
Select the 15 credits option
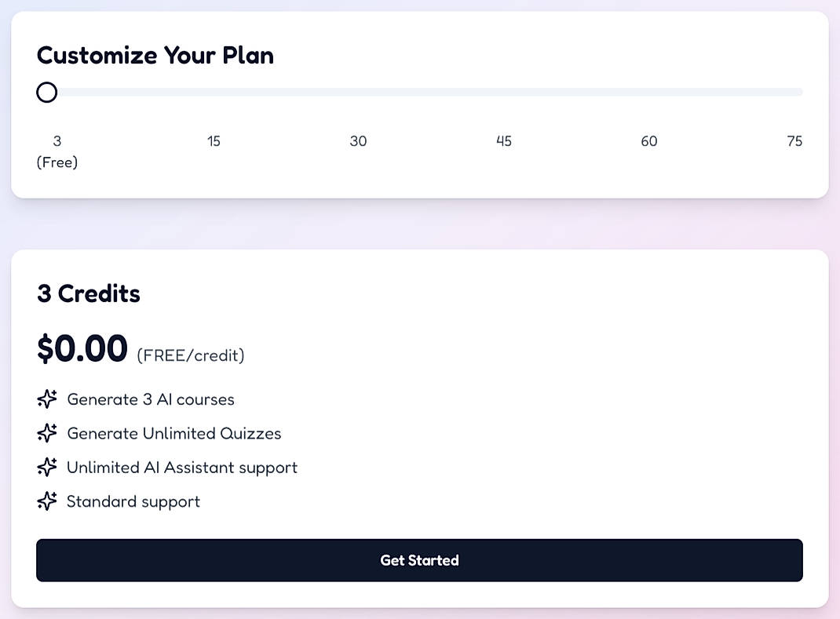pyautogui.click(x=214, y=141)
